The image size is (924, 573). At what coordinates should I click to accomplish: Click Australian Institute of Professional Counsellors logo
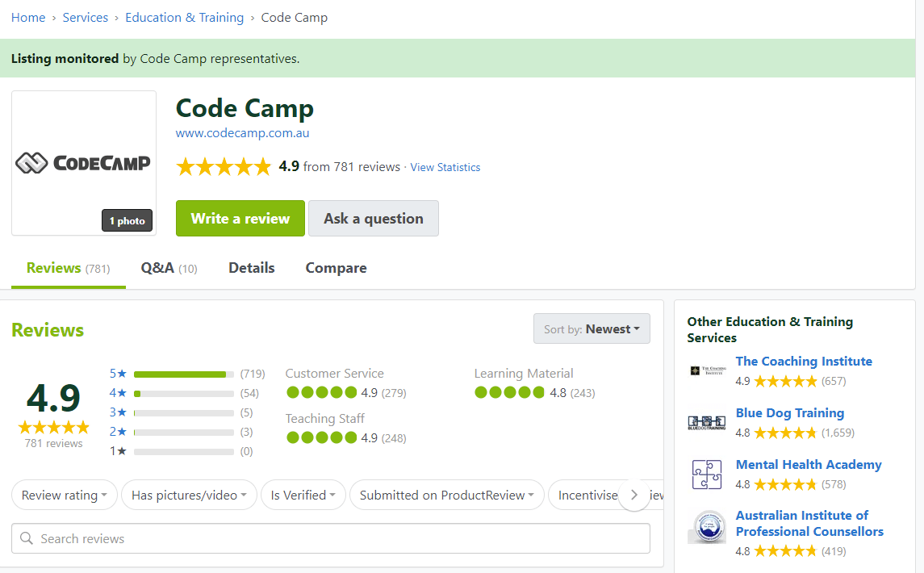pyautogui.click(x=706, y=527)
